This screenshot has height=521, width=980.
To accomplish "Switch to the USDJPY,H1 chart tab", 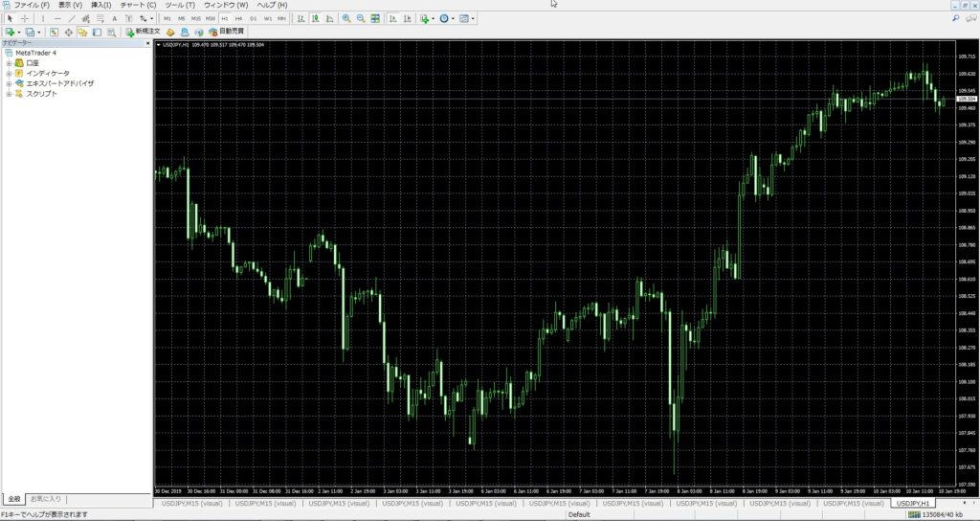I will tap(912, 503).
